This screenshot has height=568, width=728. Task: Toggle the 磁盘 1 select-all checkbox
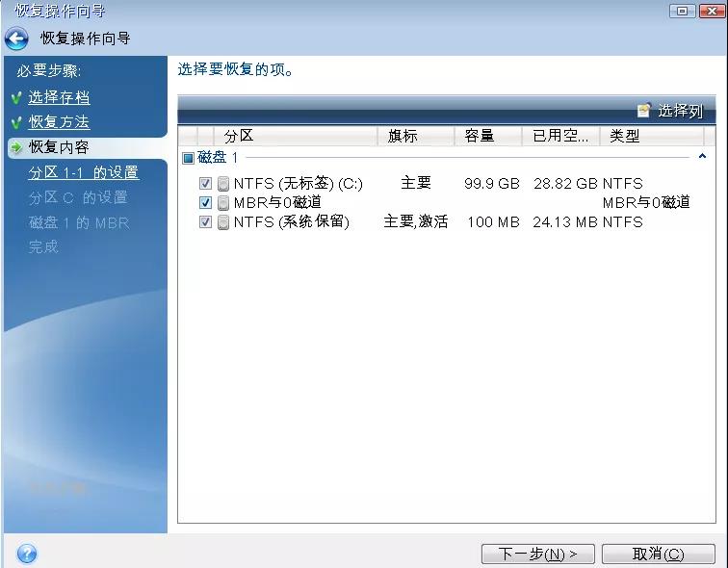coord(188,157)
